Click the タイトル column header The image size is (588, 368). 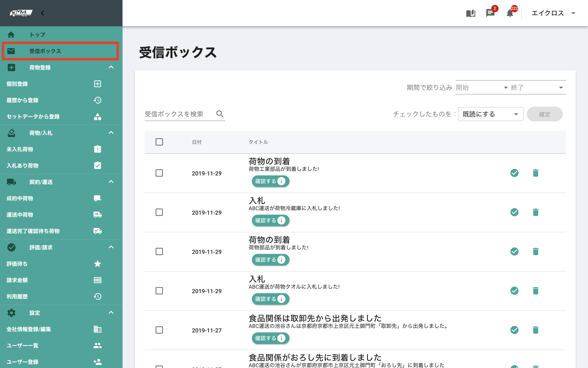click(x=258, y=142)
